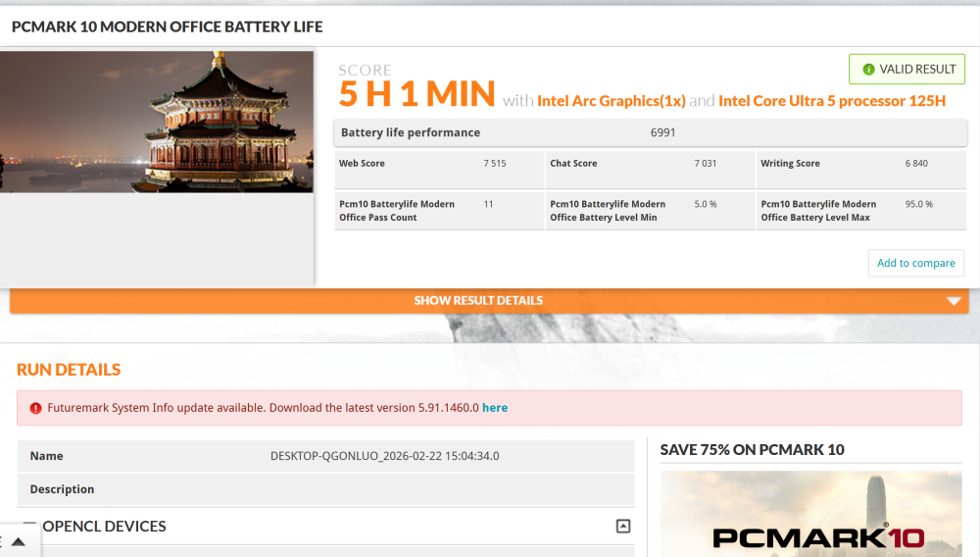Viewport: 980px width, 557px height.
Task: Expand Show Result Details bar
Action: coord(478,301)
